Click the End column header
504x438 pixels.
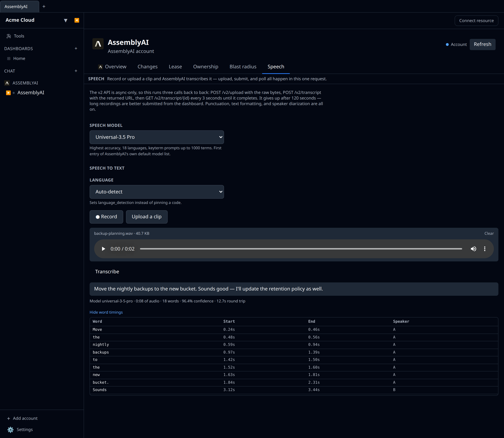pyautogui.click(x=311, y=321)
